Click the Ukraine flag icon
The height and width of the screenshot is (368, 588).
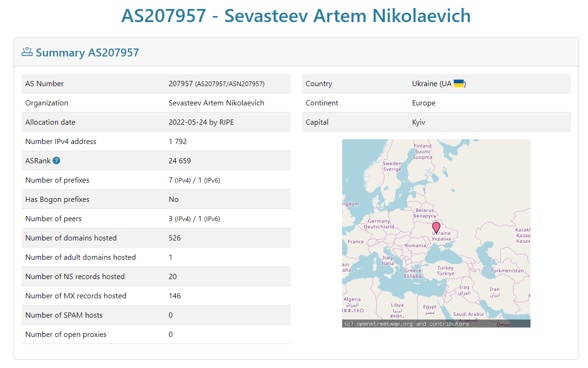pos(458,83)
